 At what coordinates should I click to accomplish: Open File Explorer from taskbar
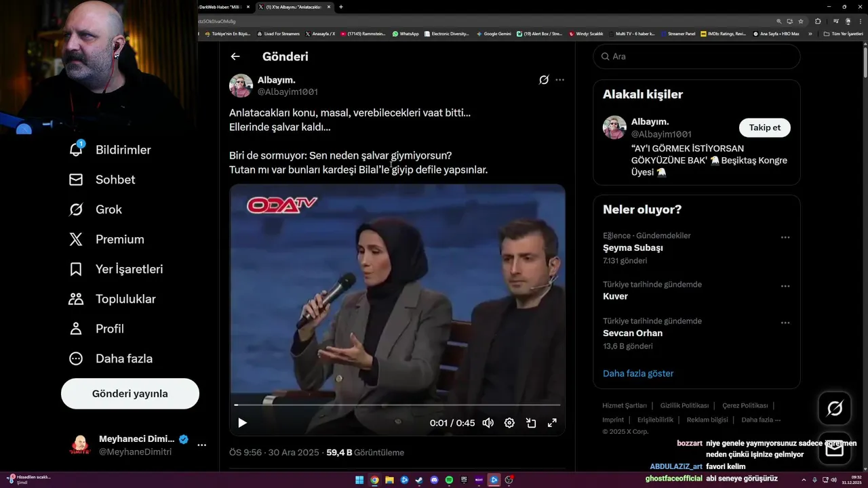click(x=390, y=480)
